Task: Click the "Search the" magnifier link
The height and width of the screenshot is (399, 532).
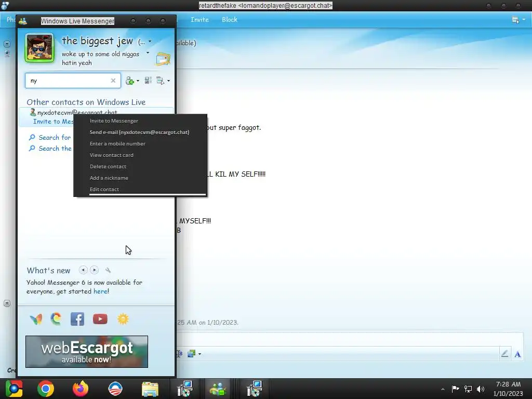Action: point(50,148)
